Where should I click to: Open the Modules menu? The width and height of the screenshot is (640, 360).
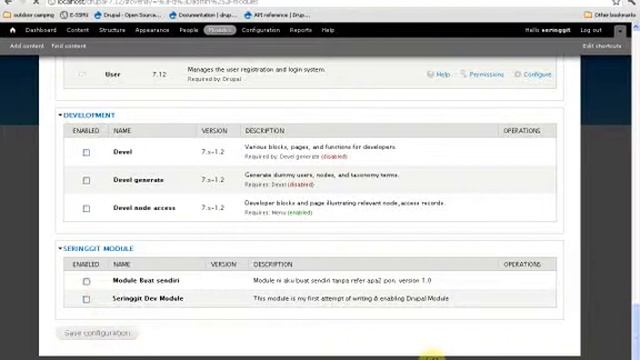(220, 30)
